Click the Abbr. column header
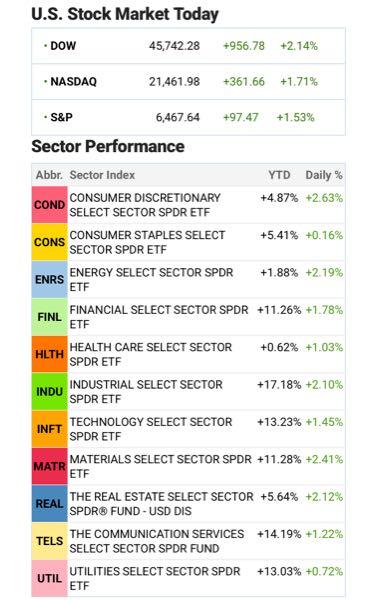 [x=49, y=175]
